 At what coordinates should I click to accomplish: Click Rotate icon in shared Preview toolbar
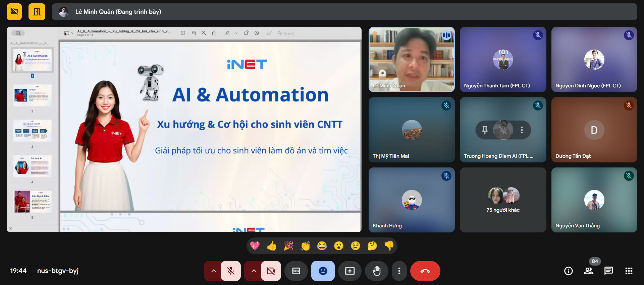click(x=246, y=33)
